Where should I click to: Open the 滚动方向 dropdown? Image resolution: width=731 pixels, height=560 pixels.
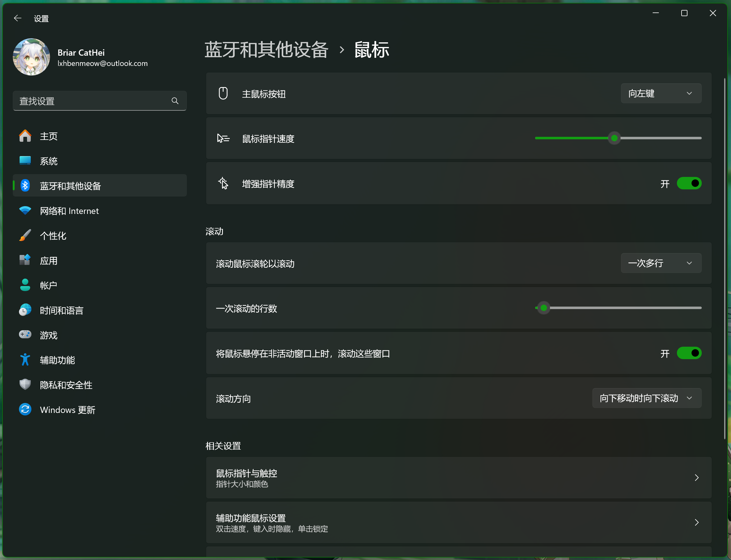[x=646, y=398]
